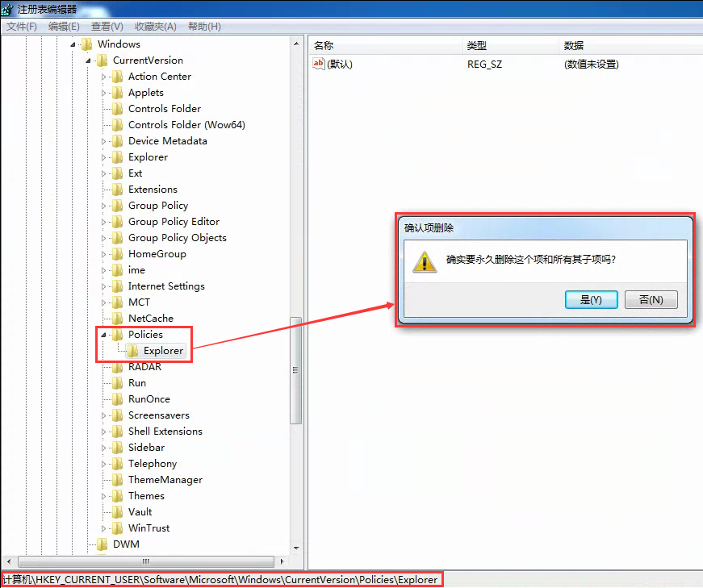Screen dimensions: 703x588
Task: Click the Internet Settings folder icon
Action: tap(118, 286)
